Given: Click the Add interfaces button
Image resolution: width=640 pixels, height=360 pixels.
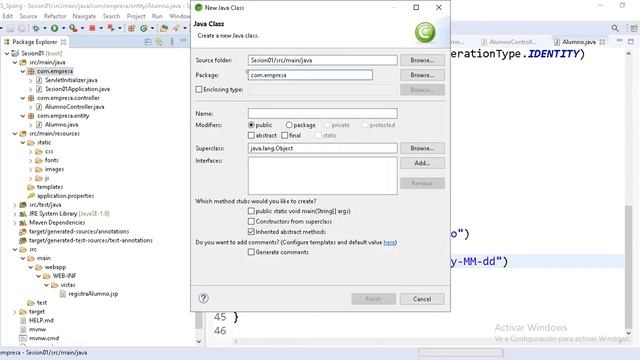Looking at the screenshot, I should click(422, 163).
